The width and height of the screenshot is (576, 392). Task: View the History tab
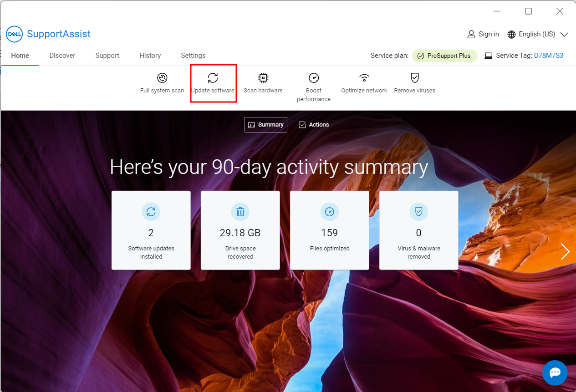(x=150, y=56)
